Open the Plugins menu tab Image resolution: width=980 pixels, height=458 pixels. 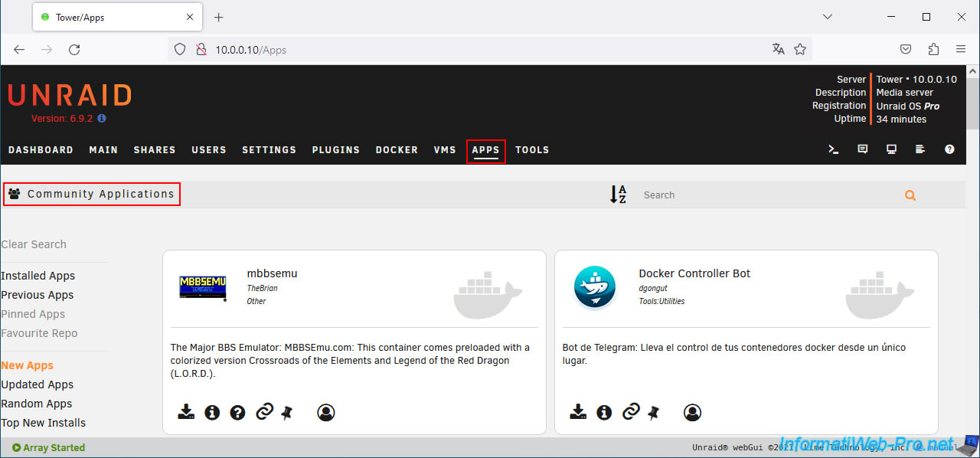click(x=335, y=150)
